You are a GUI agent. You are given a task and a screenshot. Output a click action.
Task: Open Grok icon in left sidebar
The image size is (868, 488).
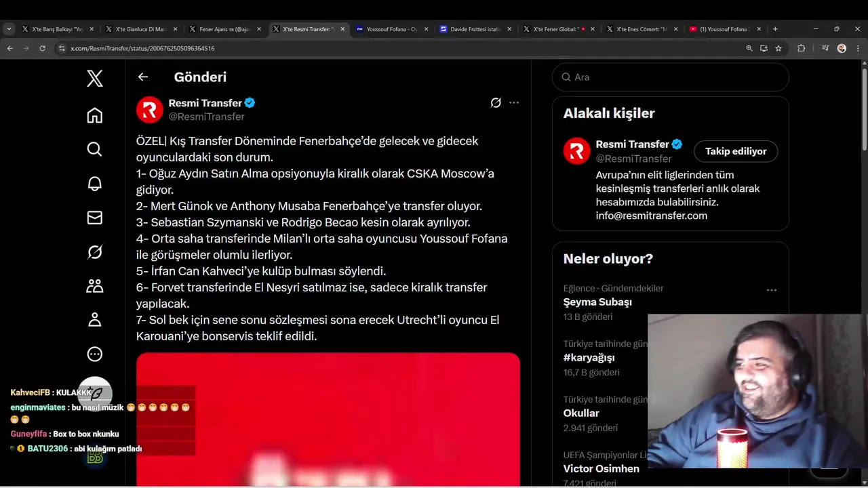coord(95,252)
